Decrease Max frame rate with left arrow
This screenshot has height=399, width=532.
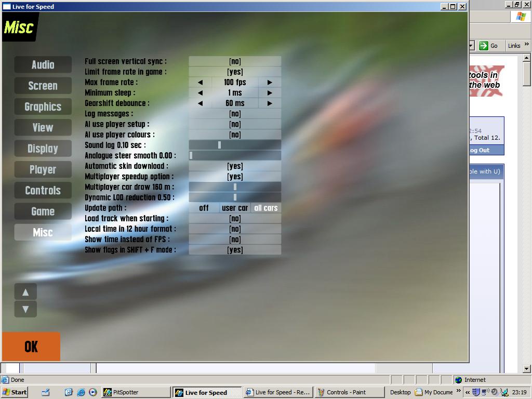click(x=200, y=83)
